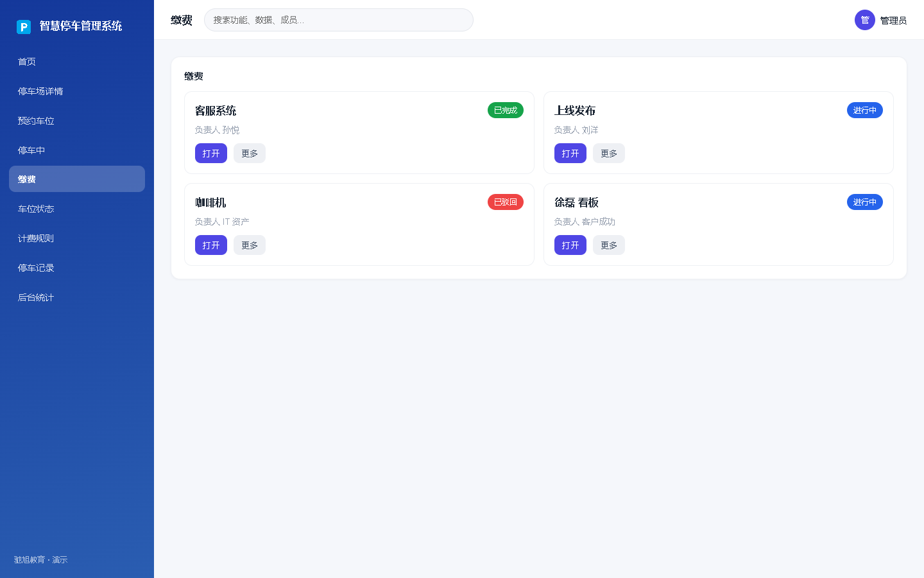
Task: Select 预约车位 from the sidebar
Action: (77, 121)
